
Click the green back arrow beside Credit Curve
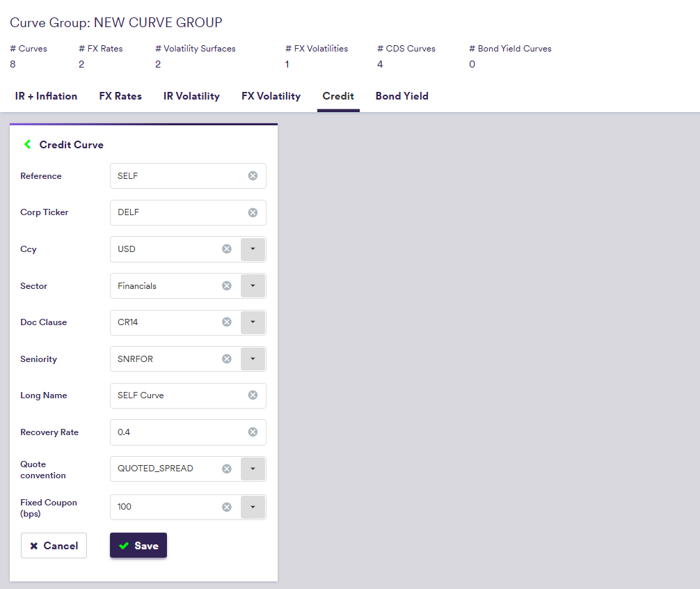point(28,145)
